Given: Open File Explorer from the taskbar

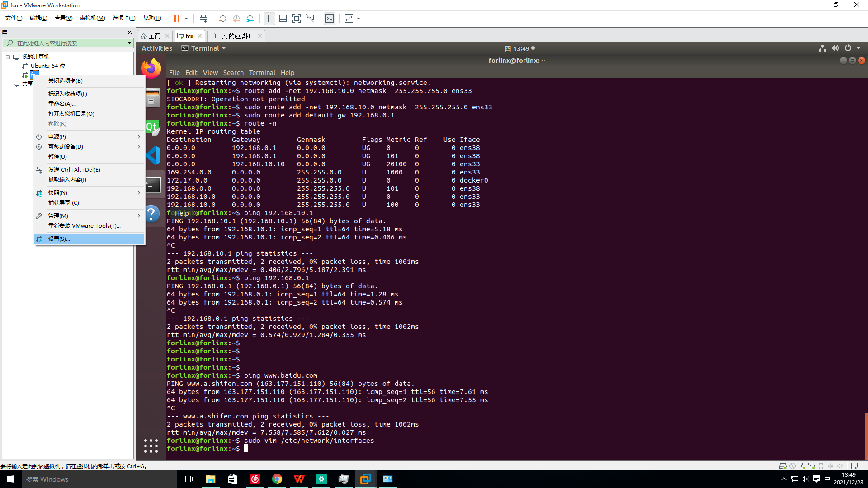Looking at the screenshot, I should [x=211, y=479].
